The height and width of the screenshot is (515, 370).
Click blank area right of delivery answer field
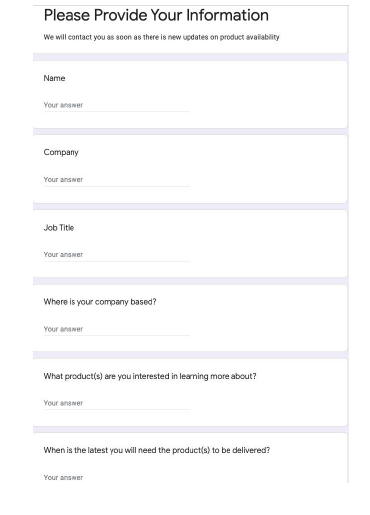click(x=268, y=477)
